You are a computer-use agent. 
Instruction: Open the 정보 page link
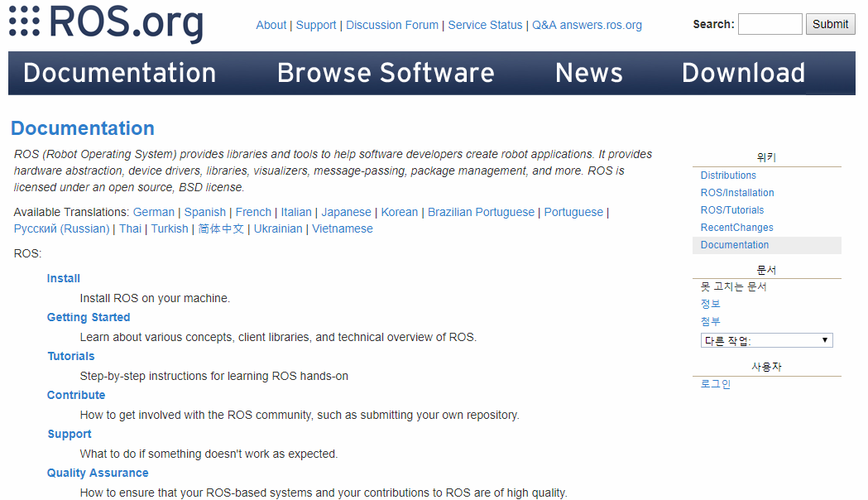click(x=710, y=304)
